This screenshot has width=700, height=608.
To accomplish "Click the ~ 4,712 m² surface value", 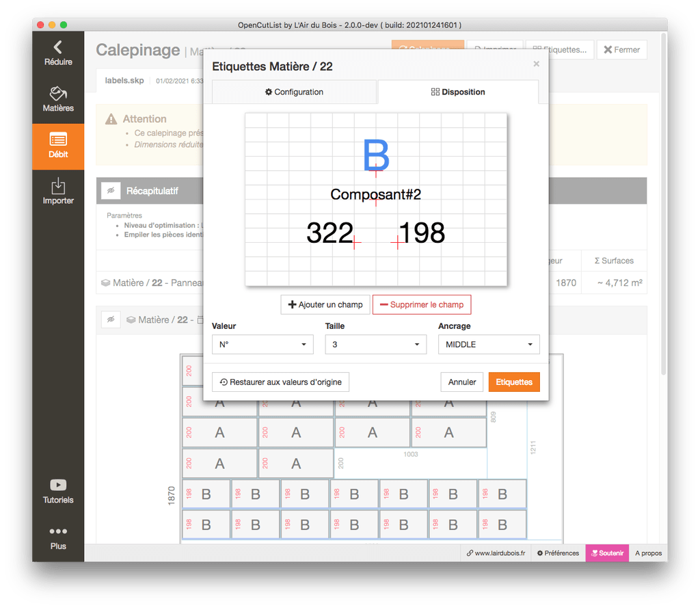I will tap(619, 282).
